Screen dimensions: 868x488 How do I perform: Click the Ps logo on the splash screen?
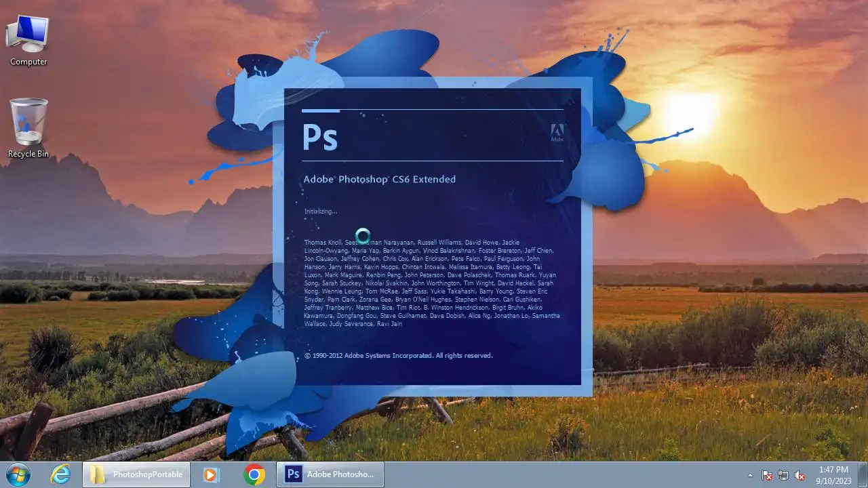tap(319, 137)
